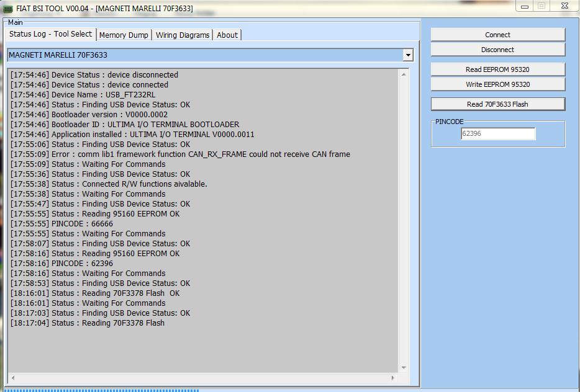Click Write EEPROM 95320
The height and width of the screenshot is (392, 580).
point(498,84)
